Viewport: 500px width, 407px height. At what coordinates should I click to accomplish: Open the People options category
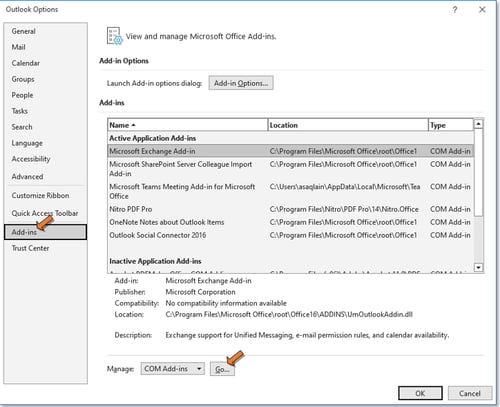click(x=22, y=95)
